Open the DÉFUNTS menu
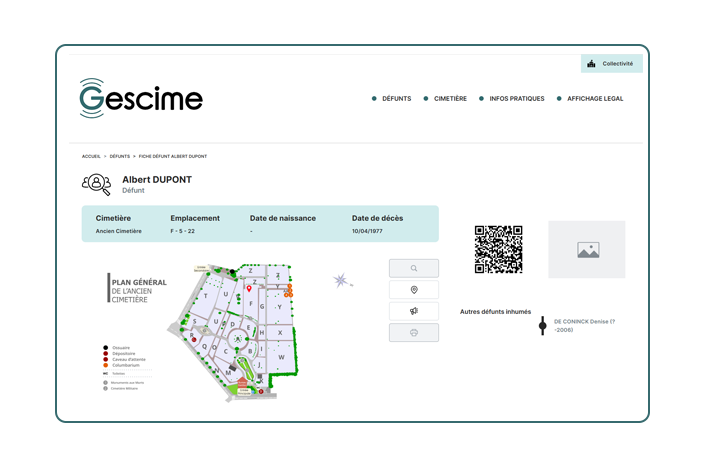Viewport: 705px width, 470px height. click(396, 99)
